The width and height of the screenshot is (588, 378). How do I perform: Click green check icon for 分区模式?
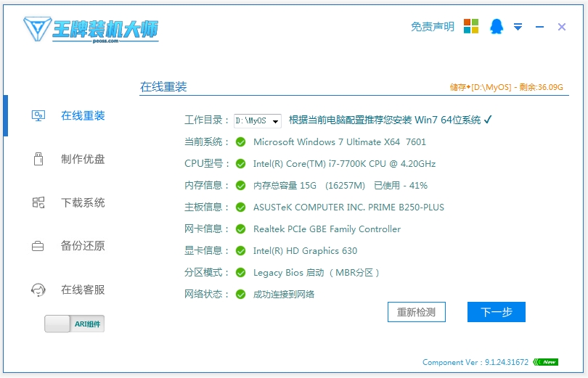[241, 272]
